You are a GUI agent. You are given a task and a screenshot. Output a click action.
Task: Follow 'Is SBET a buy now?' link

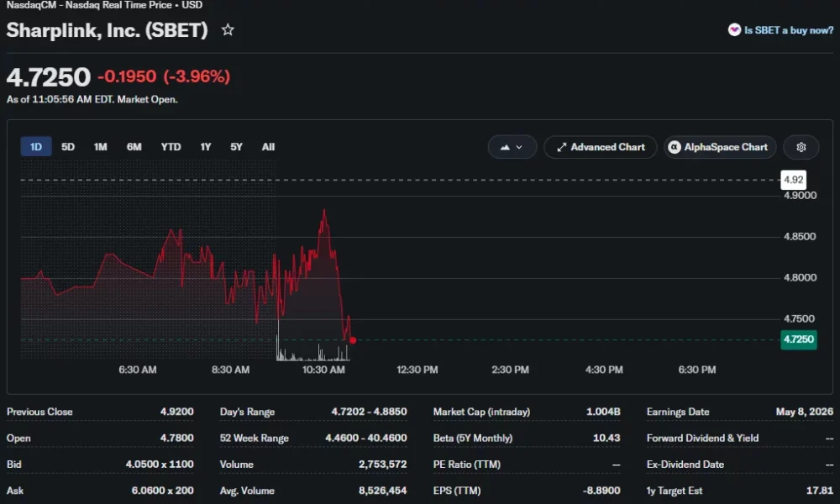tap(788, 30)
